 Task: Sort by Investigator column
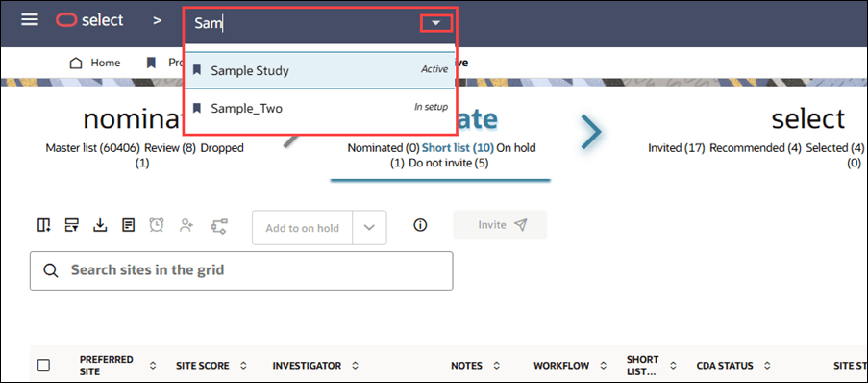[356, 366]
